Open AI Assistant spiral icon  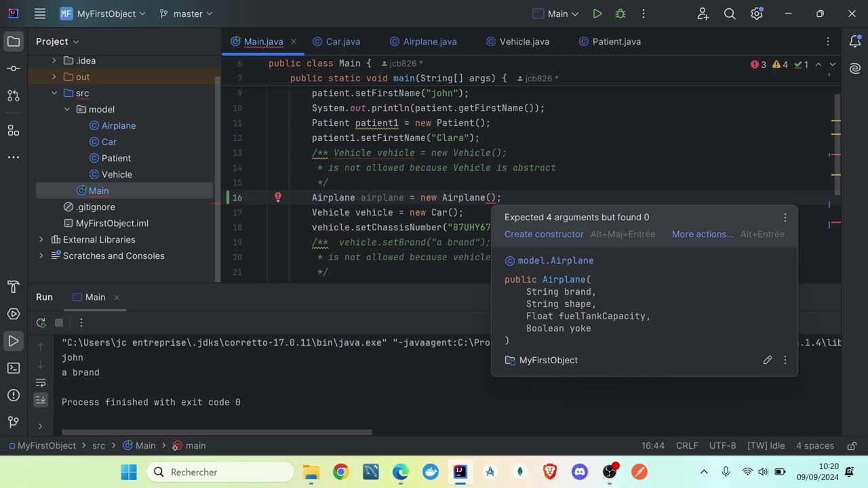click(855, 68)
